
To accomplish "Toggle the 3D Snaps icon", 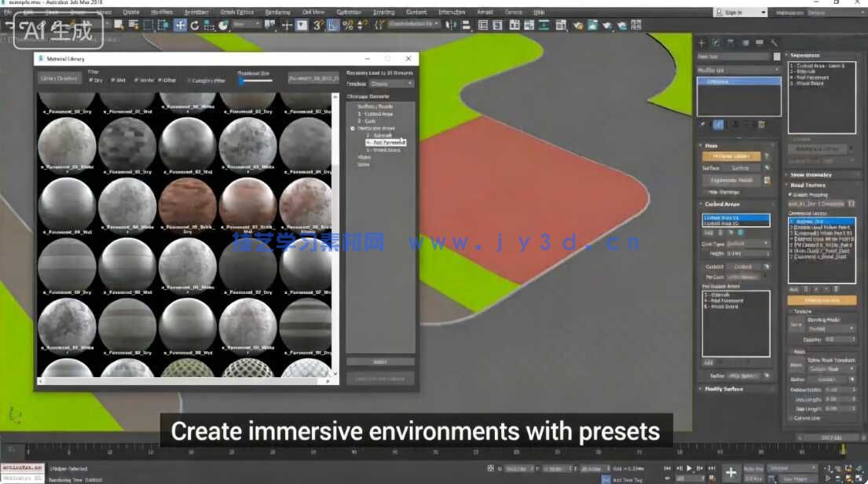I will pyautogui.click(x=318, y=25).
